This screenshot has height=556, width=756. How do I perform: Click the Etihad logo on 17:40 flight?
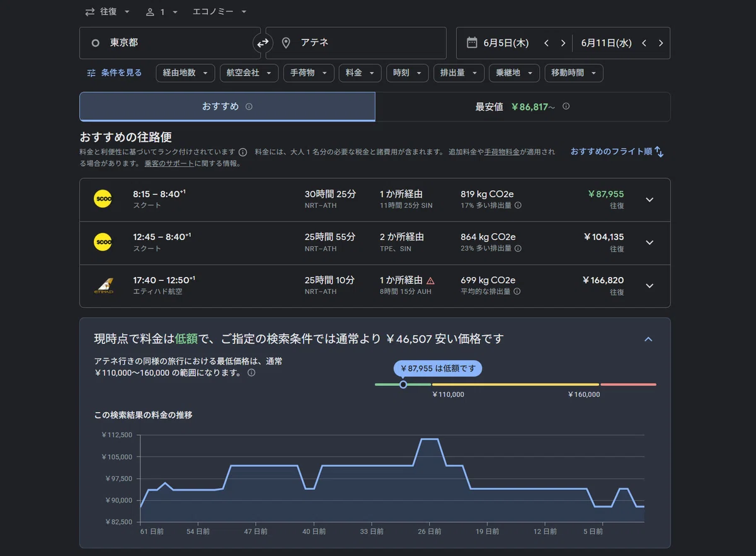click(103, 285)
